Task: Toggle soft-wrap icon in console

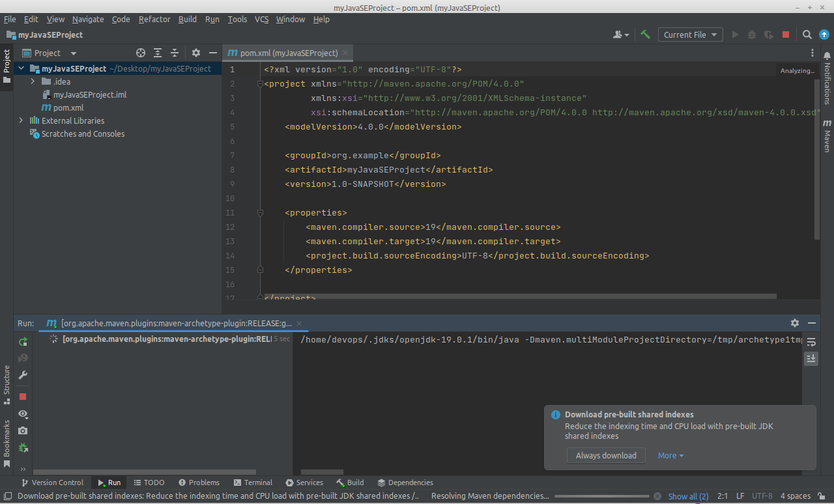Action: coord(811,342)
